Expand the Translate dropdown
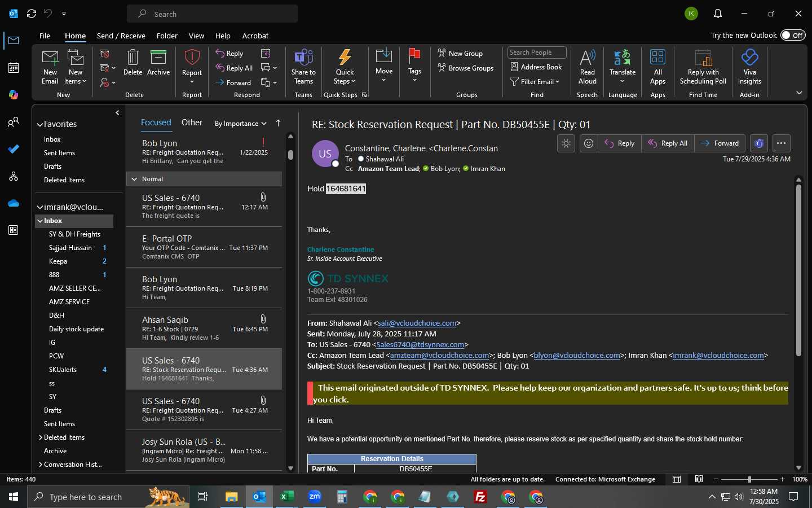The width and height of the screenshot is (812, 508). (x=623, y=67)
